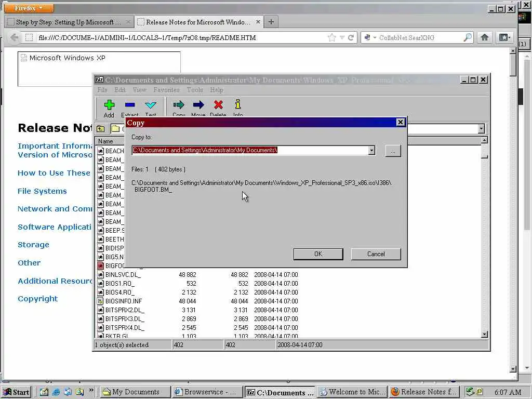The height and width of the screenshot is (399, 532).
Task: Click the Extract minus icon in 7-Zip
Action: 129,105
